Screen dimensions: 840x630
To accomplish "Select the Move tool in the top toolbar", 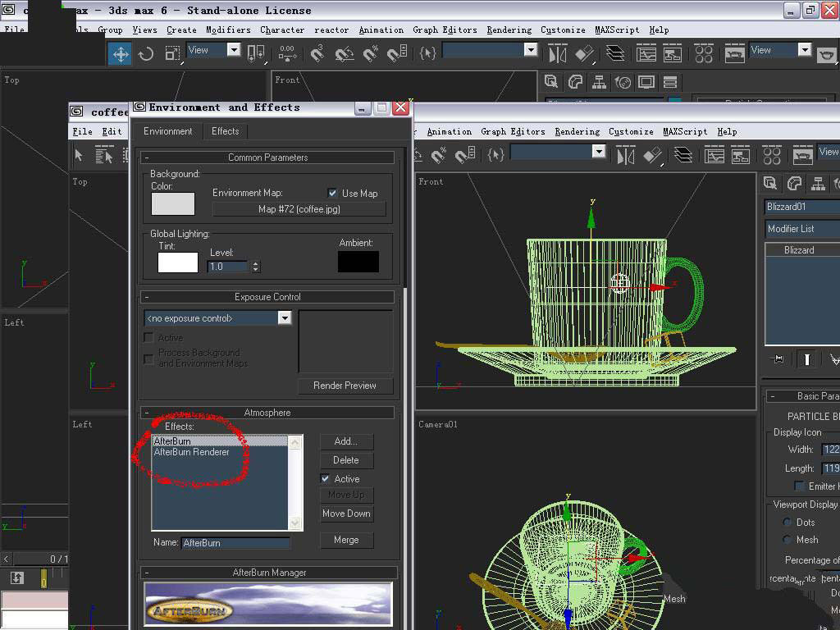I will (x=121, y=54).
